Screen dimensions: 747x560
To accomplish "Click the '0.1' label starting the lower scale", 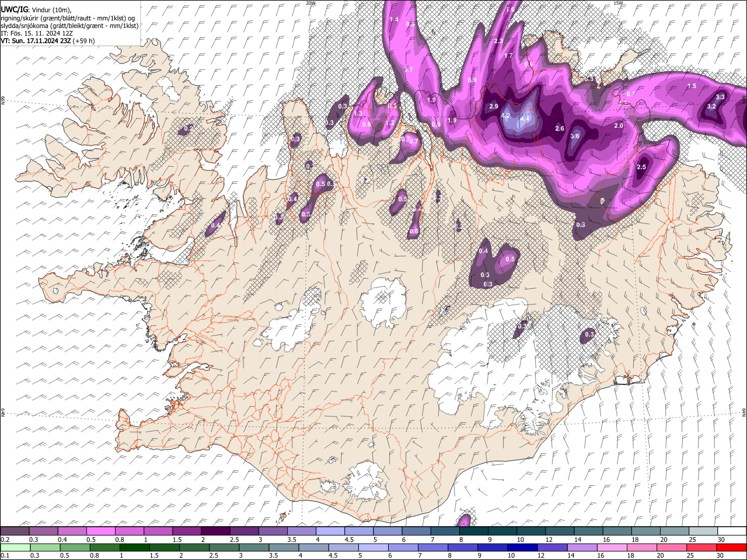I will click(5, 555).
